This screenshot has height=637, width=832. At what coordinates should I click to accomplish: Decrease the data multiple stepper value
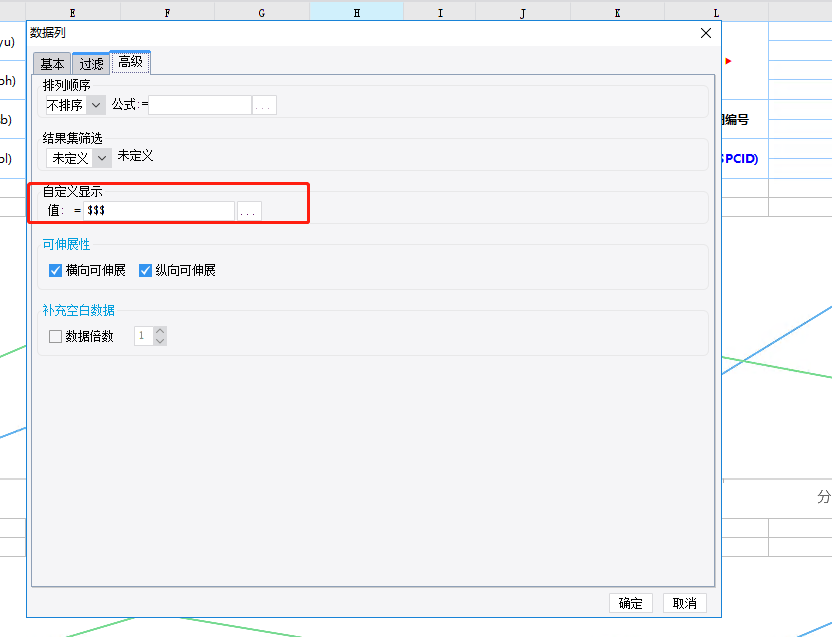pyautogui.click(x=160, y=341)
